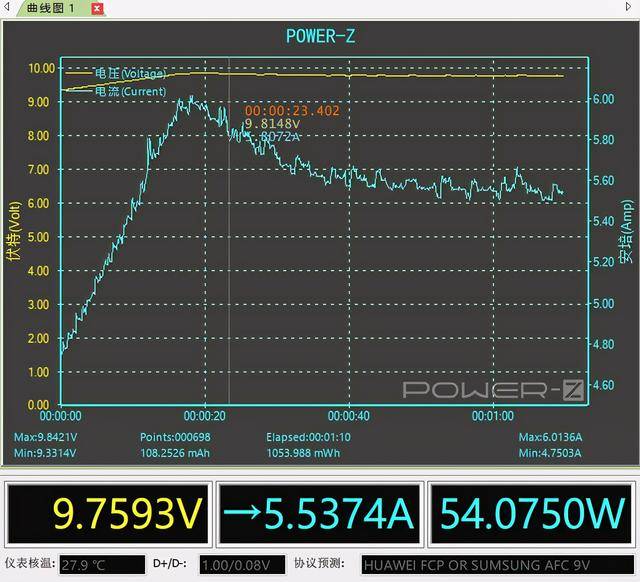Click the 00:00:00 time axis label
The image size is (640, 582).
60,416
